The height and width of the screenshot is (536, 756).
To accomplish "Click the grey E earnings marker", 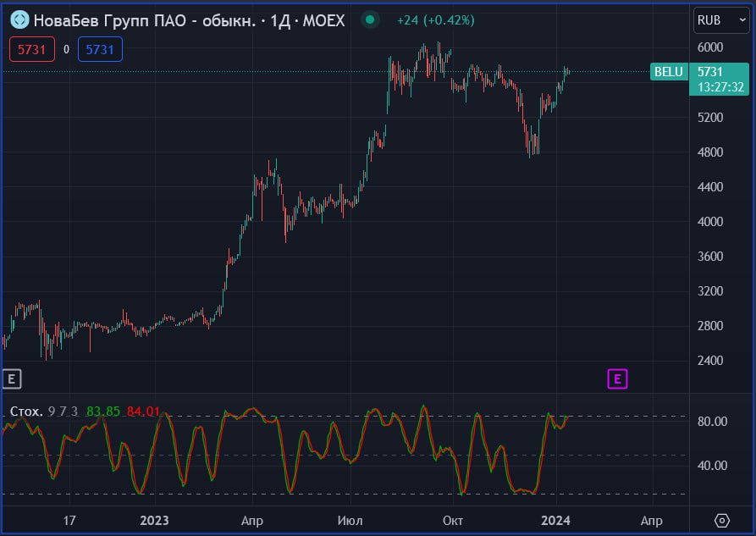I will [x=12, y=379].
